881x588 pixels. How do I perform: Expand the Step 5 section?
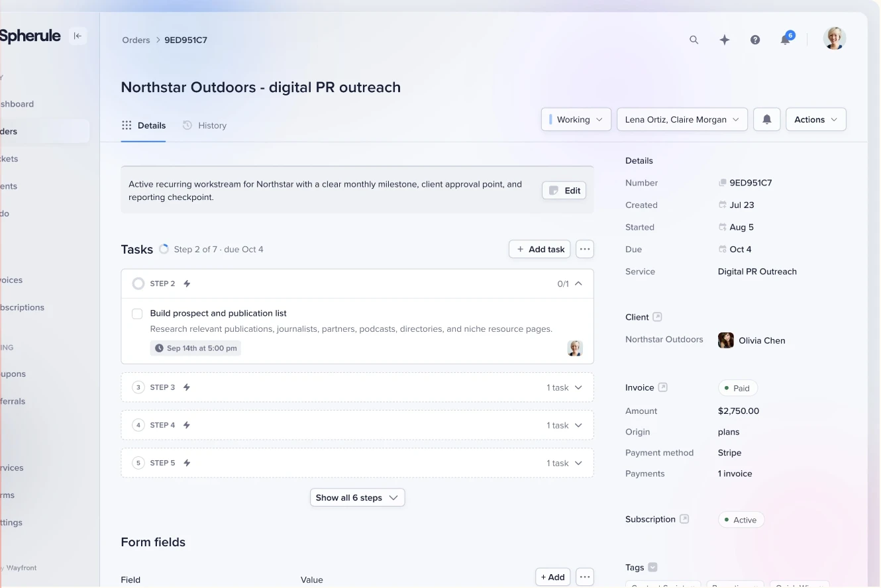tap(578, 463)
